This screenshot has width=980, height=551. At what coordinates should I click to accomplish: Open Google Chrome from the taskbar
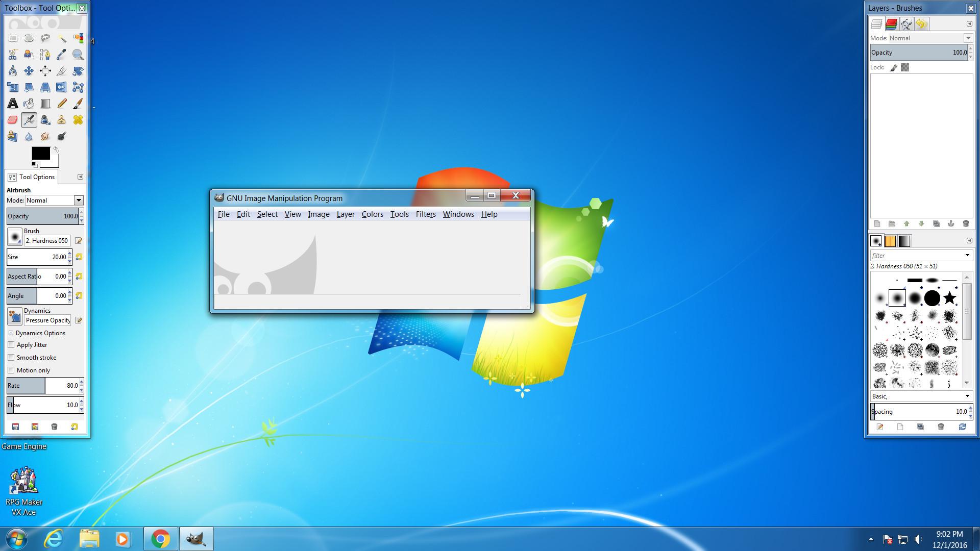click(x=160, y=539)
